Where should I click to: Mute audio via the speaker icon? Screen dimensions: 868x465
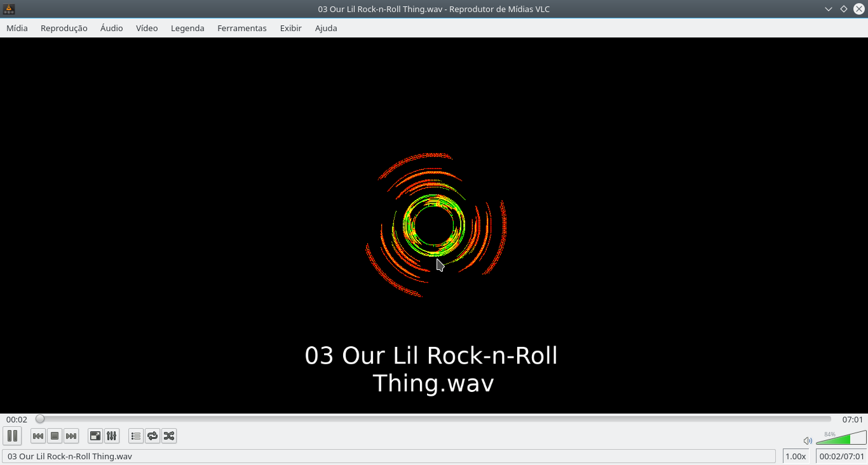(x=807, y=440)
